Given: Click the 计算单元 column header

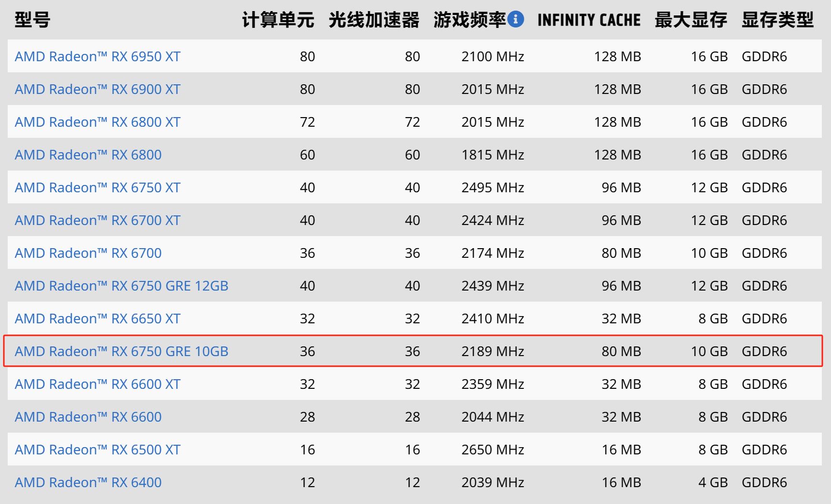Looking at the screenshot, I should pyautogui.click(x=278, y=20).
